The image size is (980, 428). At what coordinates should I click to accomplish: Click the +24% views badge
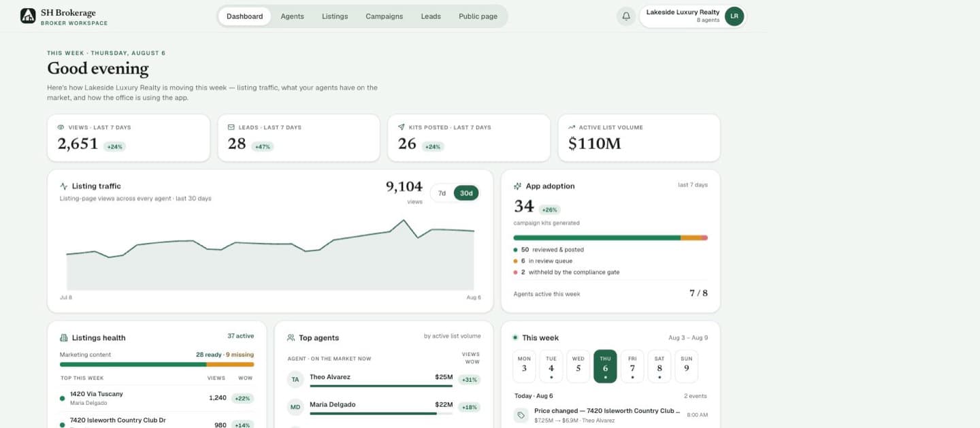pyautogui.click(x=115, y=146)
